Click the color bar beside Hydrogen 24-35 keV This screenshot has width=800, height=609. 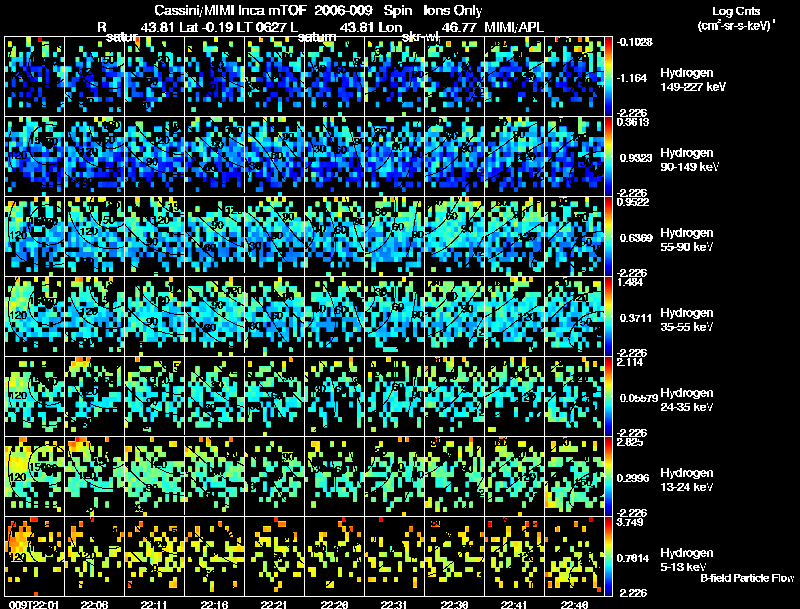pos(608,396)
